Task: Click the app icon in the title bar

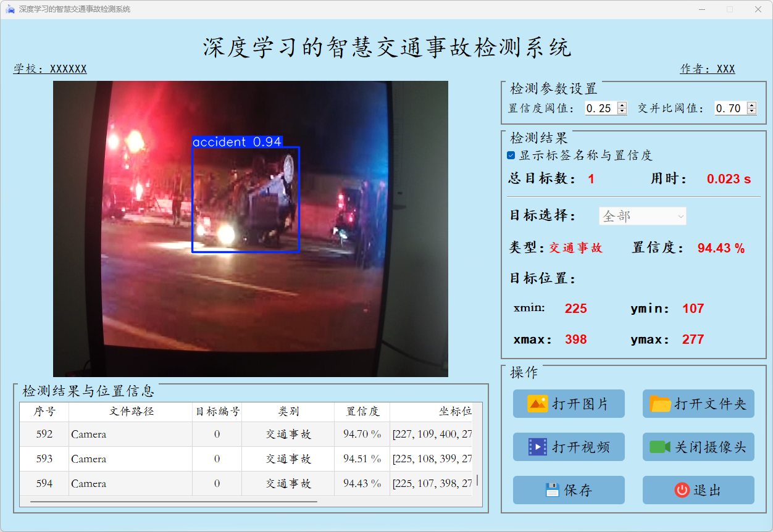Action: coord(10,9)
